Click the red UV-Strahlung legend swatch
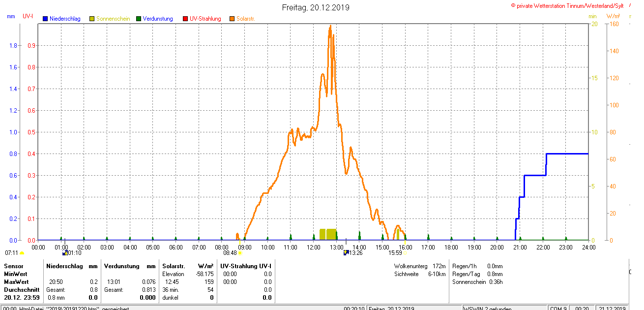This screenshot has width=644, height=310. pos(185,19)
